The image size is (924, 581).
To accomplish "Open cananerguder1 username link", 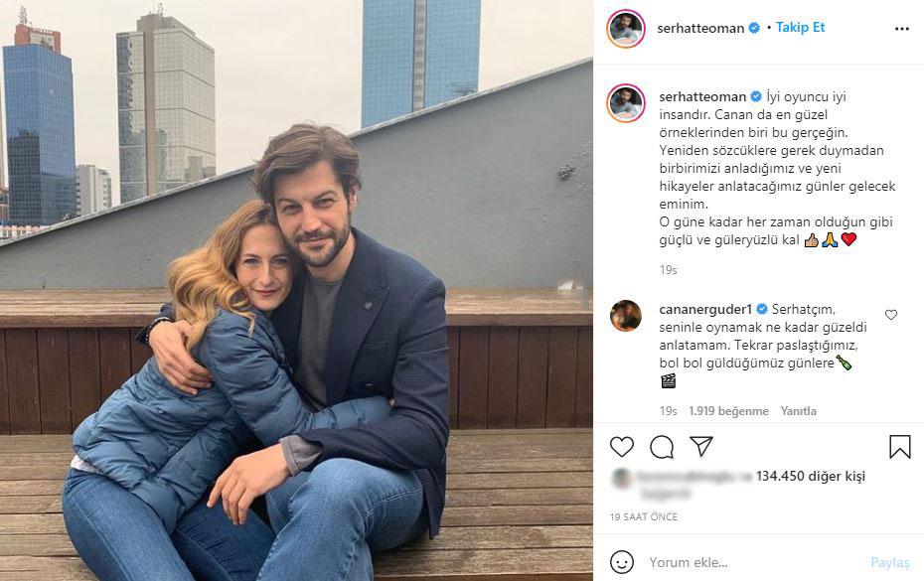I will point(705,309).
